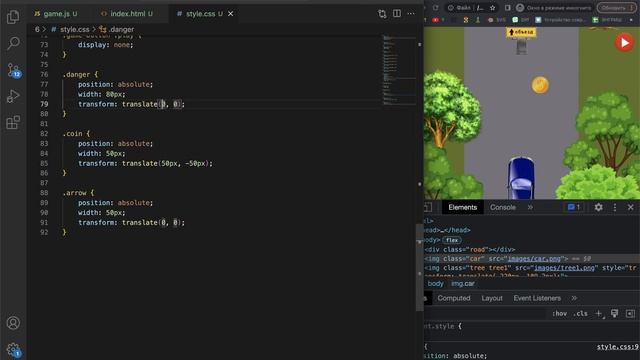The width and height of the screenshot is (640, 360).
Task: Click the site info icon in the address bar
Action: (451, 8)
